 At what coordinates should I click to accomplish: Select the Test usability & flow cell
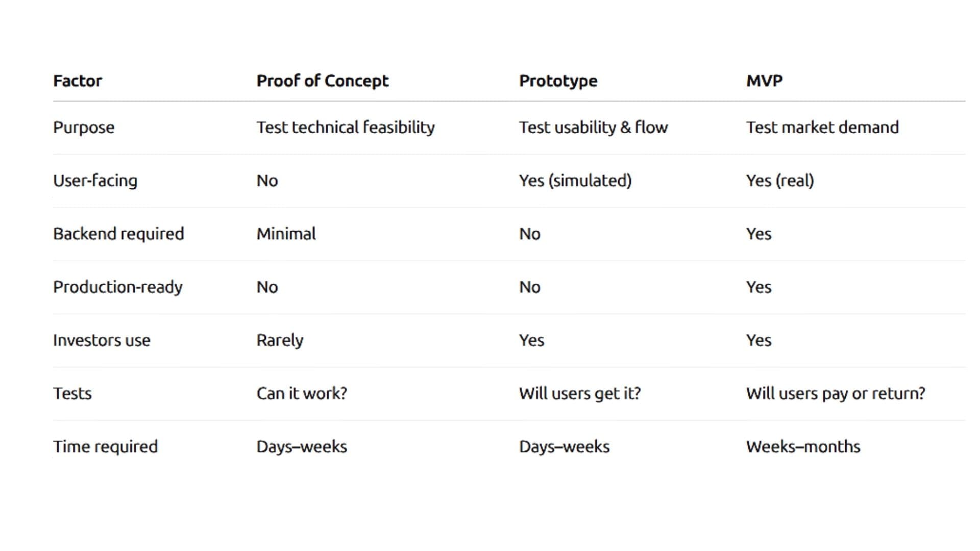click(593, 128)
